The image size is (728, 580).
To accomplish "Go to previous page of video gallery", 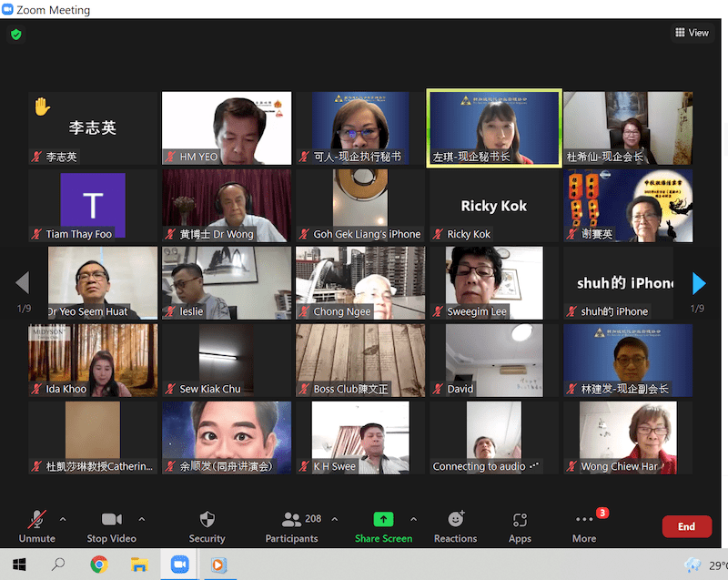I will (24, 283).
